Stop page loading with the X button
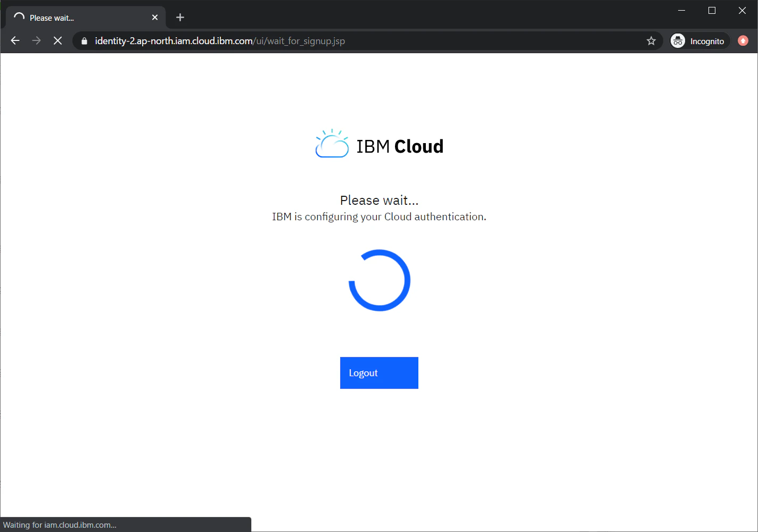This screenshot has height=532, width=758. click(57, 41)
